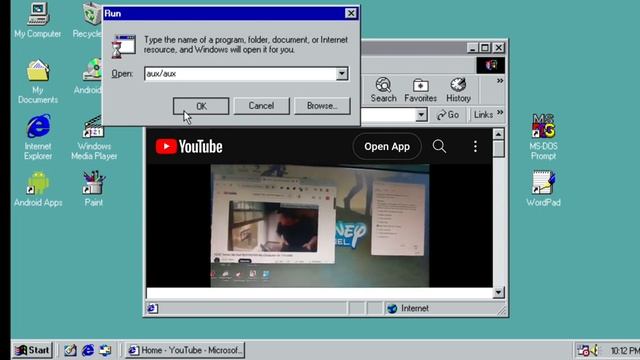Open YouTube three-dot menu
This screenshot has height=360, width=640.
475,146
